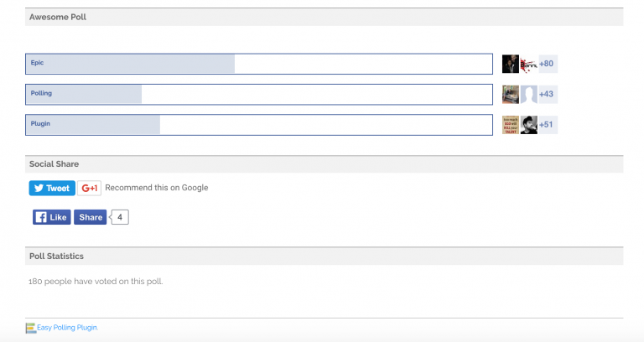Image resolution: width=644 pixels, height=342 pixels.
Task: Click the Twitter bird icon in Tweet button
Action: (39, 188)
